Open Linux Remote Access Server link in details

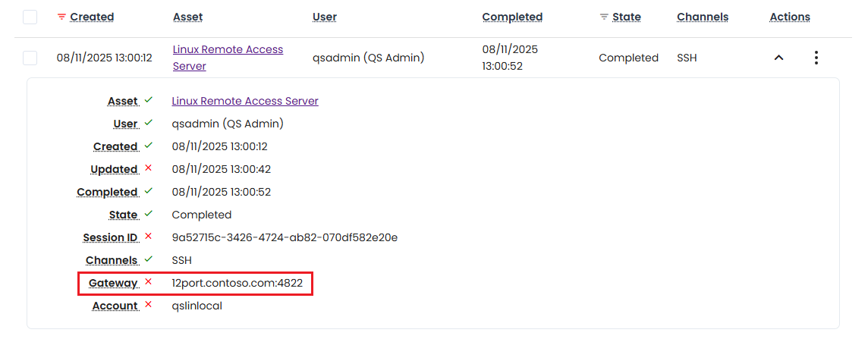(x=245, y=101)
